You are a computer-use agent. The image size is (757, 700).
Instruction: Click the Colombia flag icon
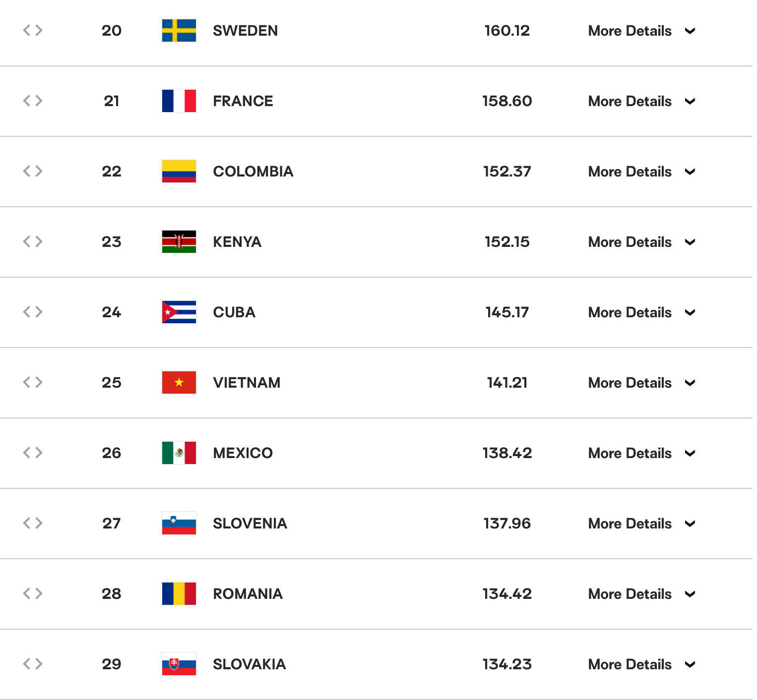(x=179, y=172)
